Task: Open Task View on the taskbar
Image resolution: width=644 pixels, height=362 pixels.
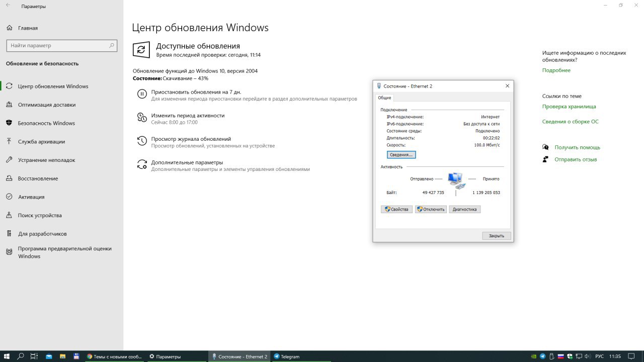Action: click(x=34, y=356)
